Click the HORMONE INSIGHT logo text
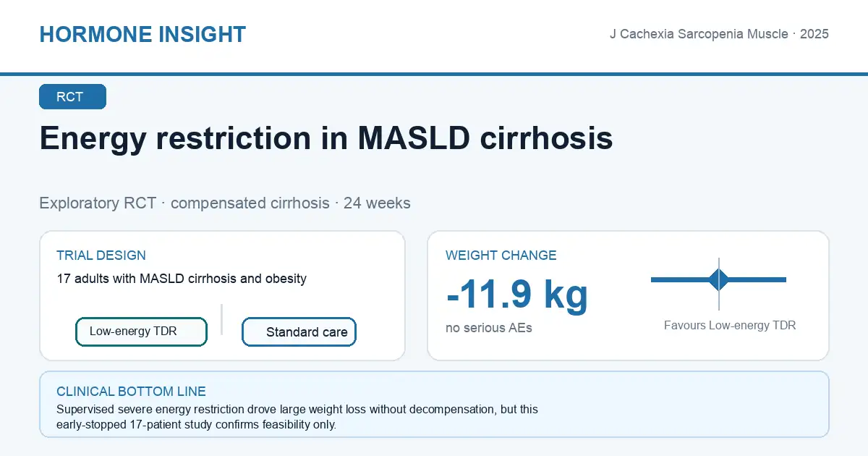Viewport: 868px width, 456px height. [142, 34]
